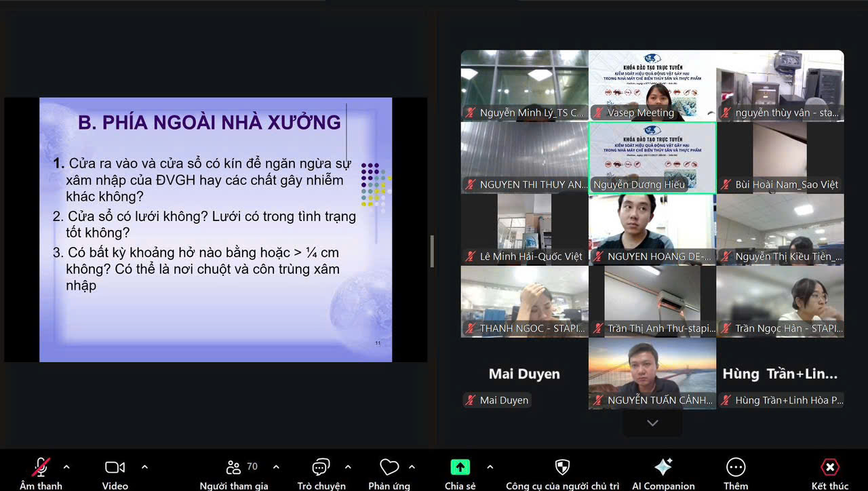868x491 pixels.
Task: Click the shared slide B. PHÍA NGOÀI NHÀ XƯỞNG
Action: 216,229
